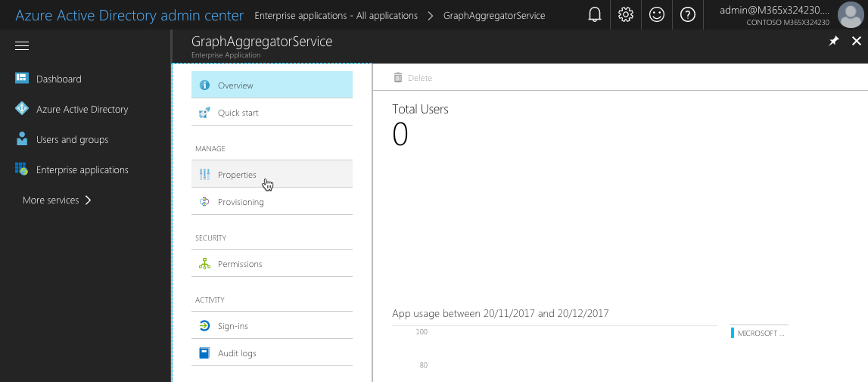
Task: Click the CONTOSO M365X324230 tenant name
Action: 789,23
